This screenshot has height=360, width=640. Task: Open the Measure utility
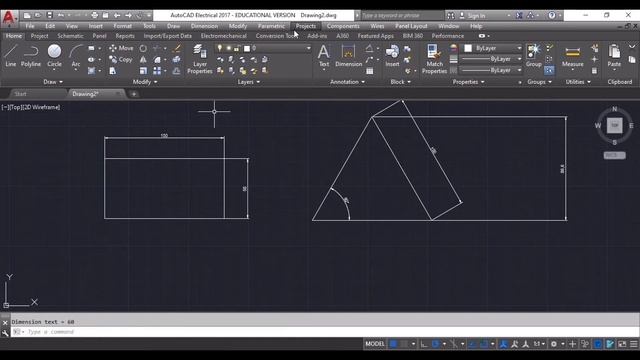[x=572, y=56]
